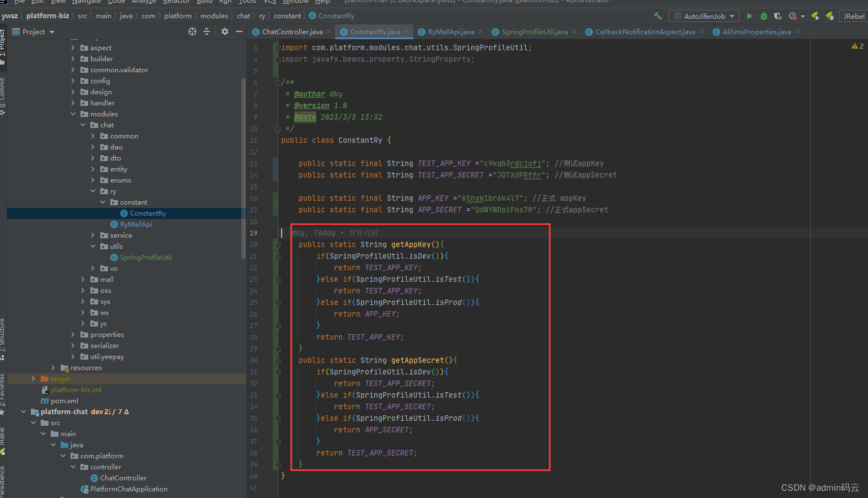This screenshot has height=498, width=868.
Task: Click the warnings indicator showing 2
Action: 858,46
